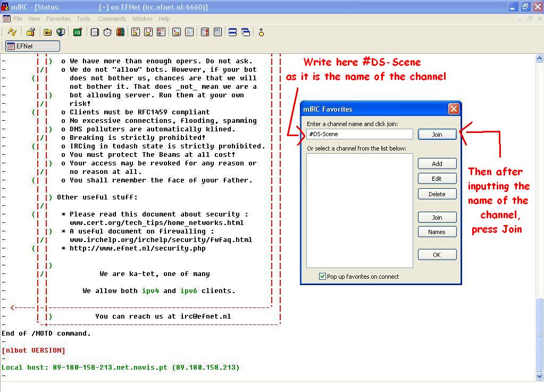The image size is (544, 392).
Task: Open the URL List icon
Action: pos(218,32)
